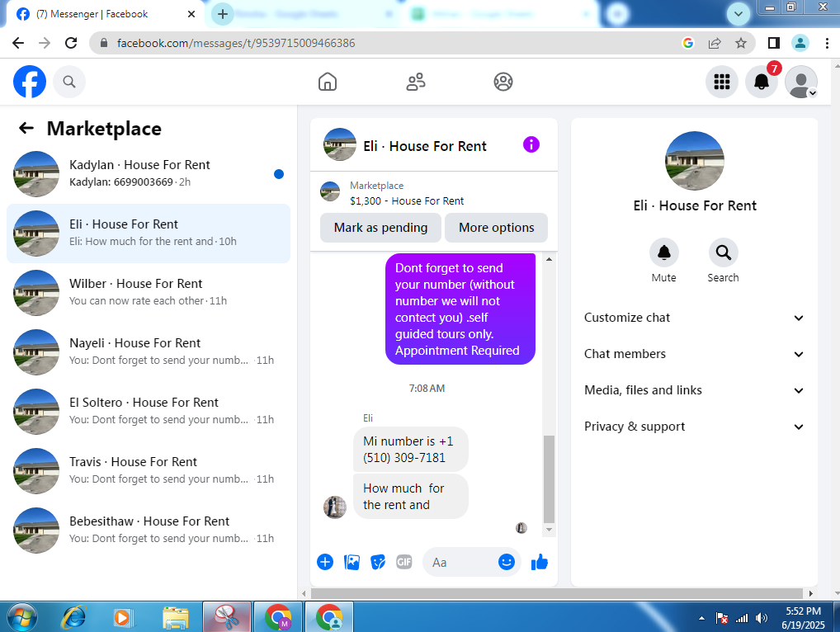
Task: Click the share page icon in address bar
Action: 715,43
